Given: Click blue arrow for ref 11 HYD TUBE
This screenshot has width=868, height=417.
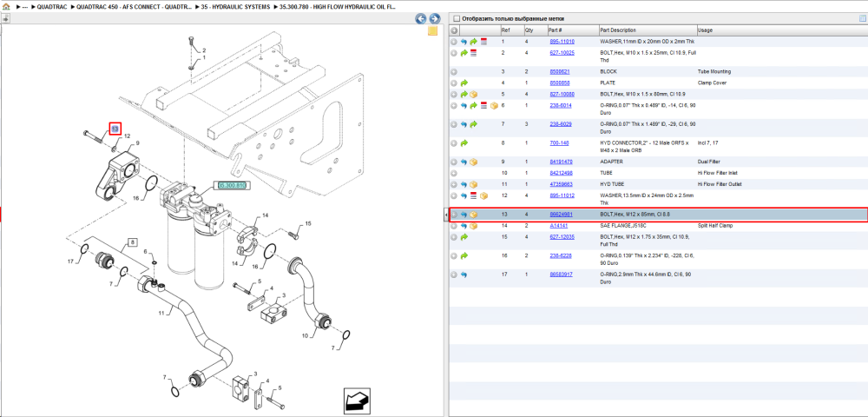Looking at the screenshot, I should click(464, 184).
